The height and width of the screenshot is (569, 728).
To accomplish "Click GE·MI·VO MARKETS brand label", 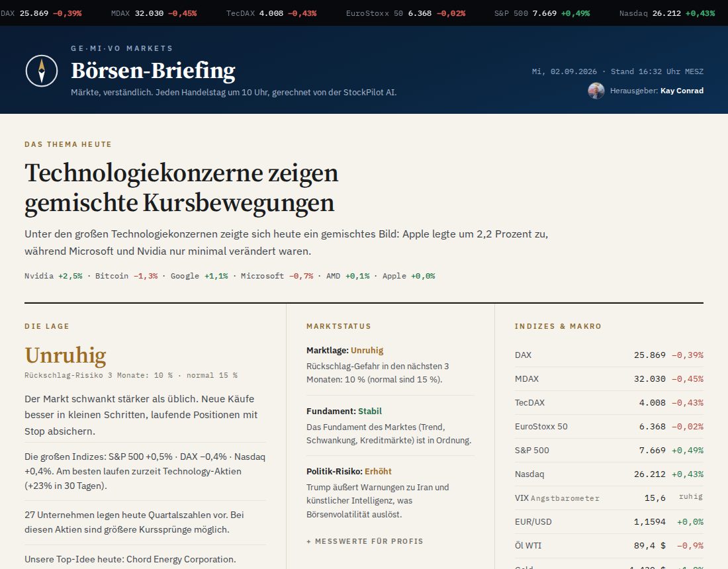I will [122, 48].
